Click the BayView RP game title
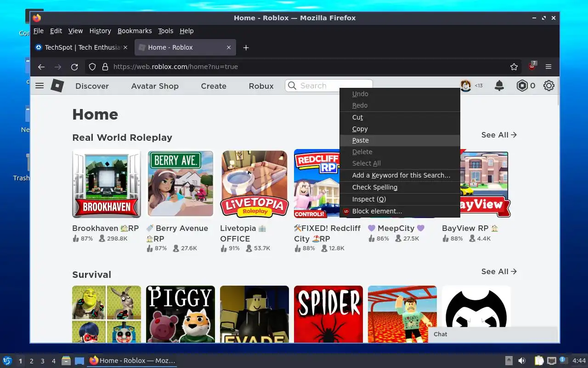 pyautogui.click(x=470, y=228)
